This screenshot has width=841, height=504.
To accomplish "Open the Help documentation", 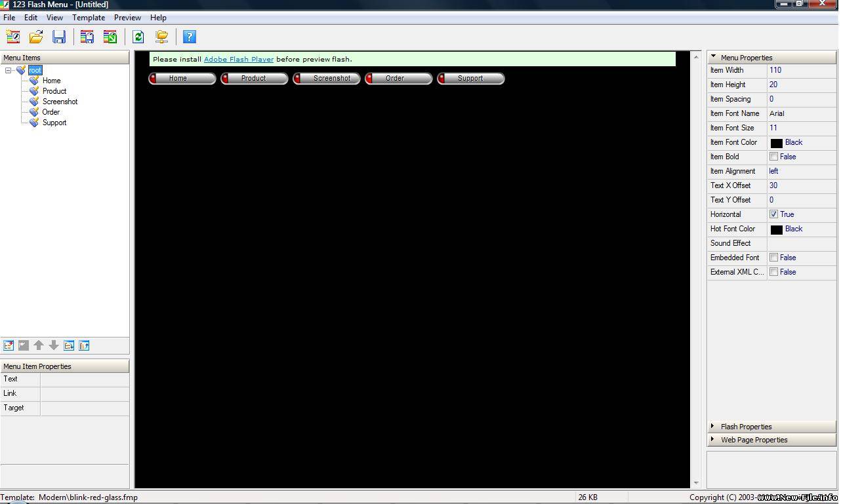I will 190,37.
